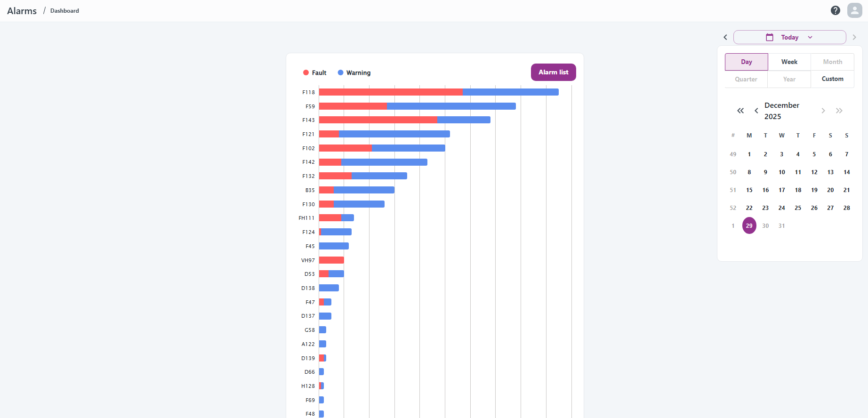The image size is (868, 418).
Task: Click the chevron next to Today
Action: tap(810, 37)
